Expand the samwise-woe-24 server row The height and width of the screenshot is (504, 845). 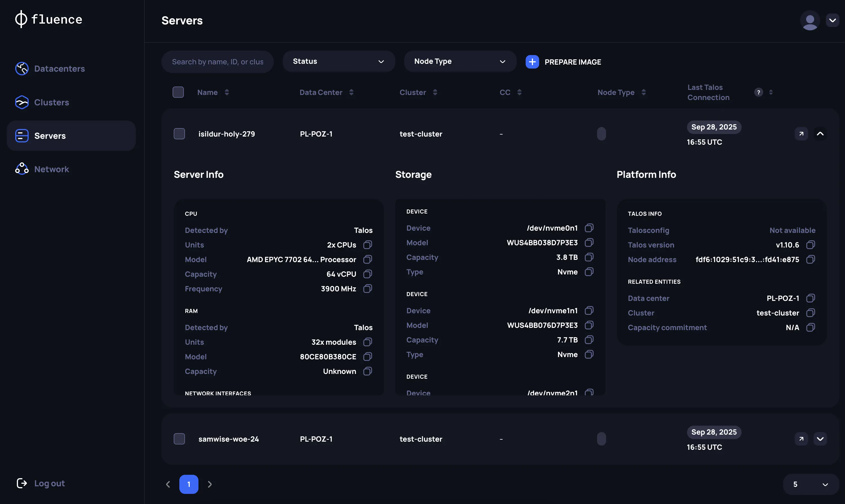pos(820,439)
